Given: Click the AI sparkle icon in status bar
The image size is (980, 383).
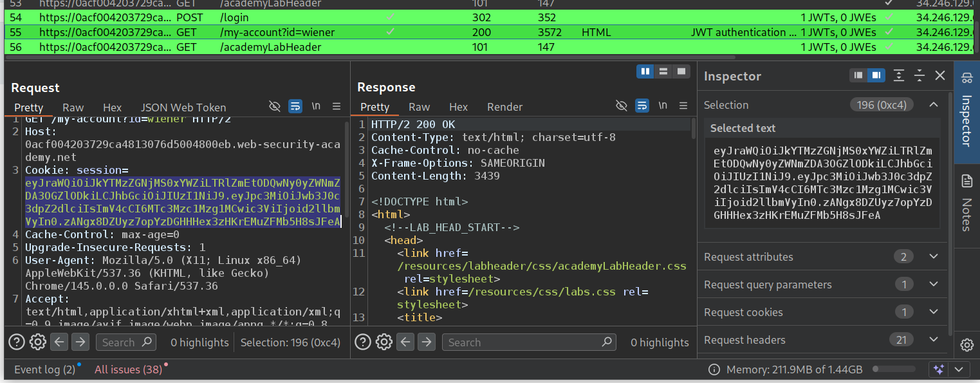Looking at the screenshot, I should click(939, 369).
